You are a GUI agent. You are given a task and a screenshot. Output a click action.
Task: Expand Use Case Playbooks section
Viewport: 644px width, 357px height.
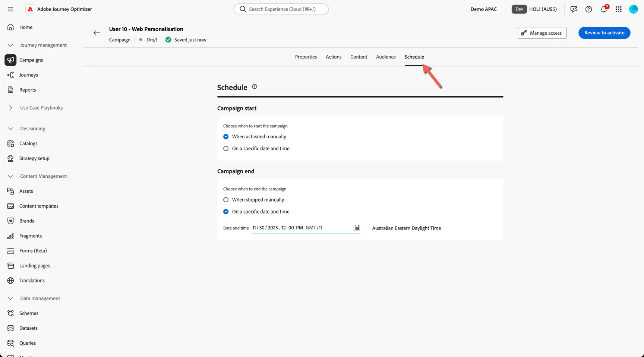tap(10, 108)
